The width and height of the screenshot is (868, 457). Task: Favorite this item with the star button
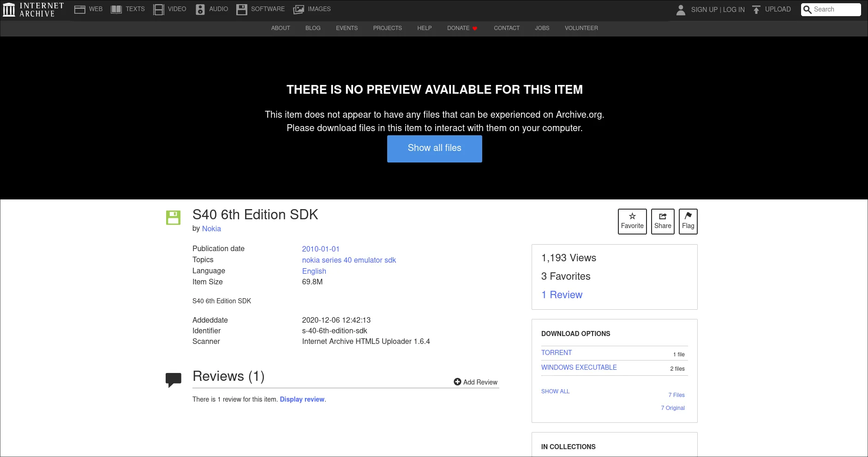[632, 222]
